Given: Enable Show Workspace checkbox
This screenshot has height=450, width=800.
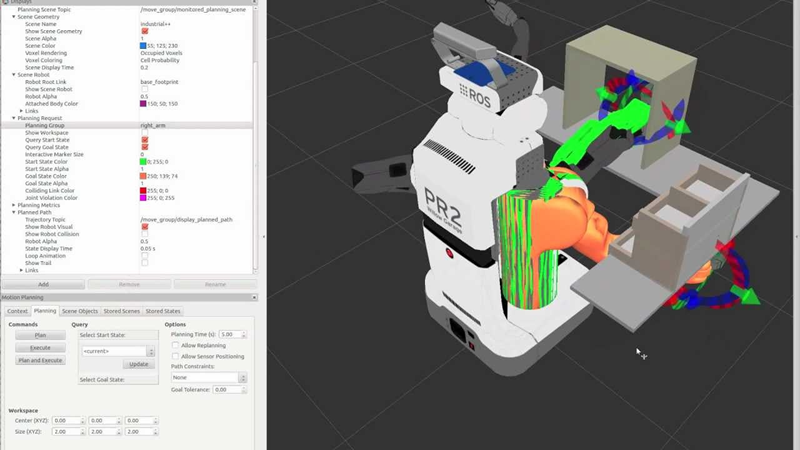Looking at the screenshot, I should click(145, 133).
